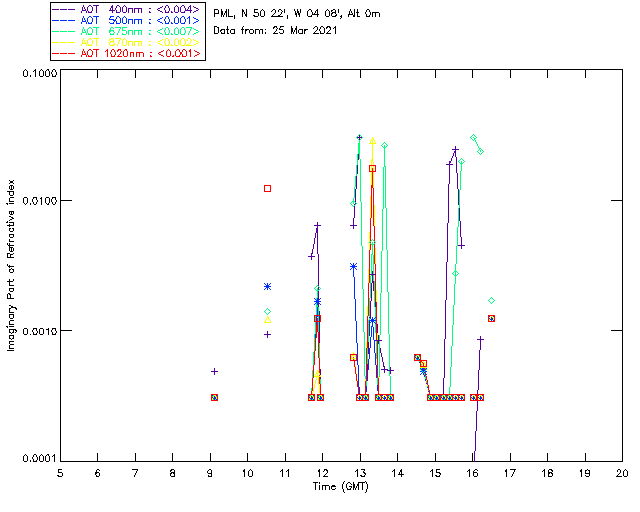Click the purple plus marker just after time 9
The height and width of the screenshot is (512, 640).
pyautogui.click(x=214, y=372)
